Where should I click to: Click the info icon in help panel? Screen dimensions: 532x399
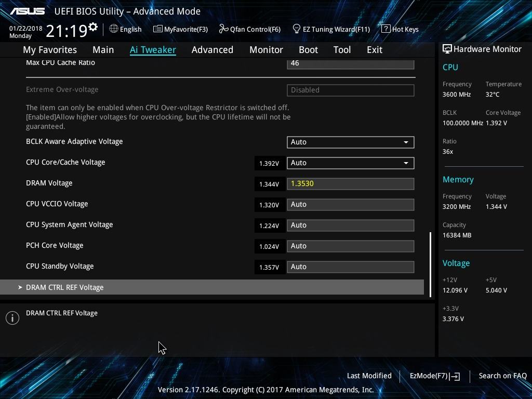click(12, 318)
